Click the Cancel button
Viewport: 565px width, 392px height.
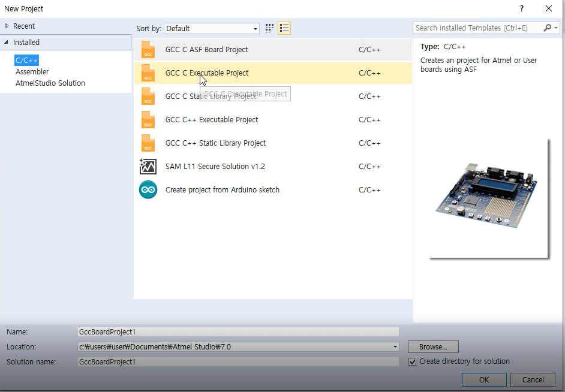point(533,379)
